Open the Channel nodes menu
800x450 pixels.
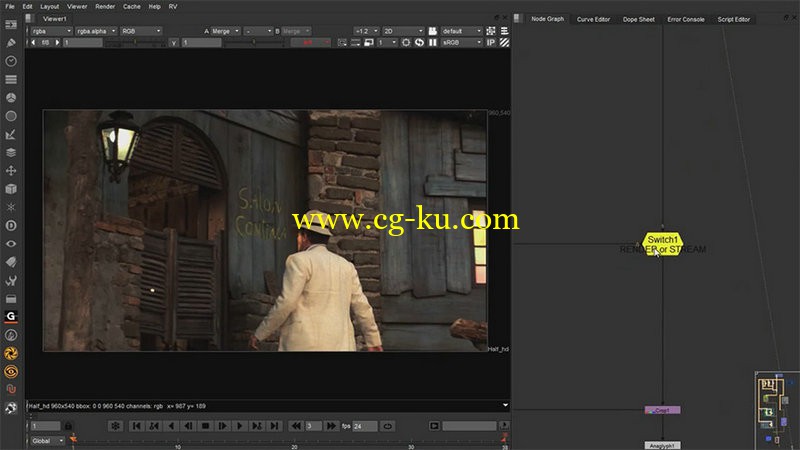[x=11, y=80]
